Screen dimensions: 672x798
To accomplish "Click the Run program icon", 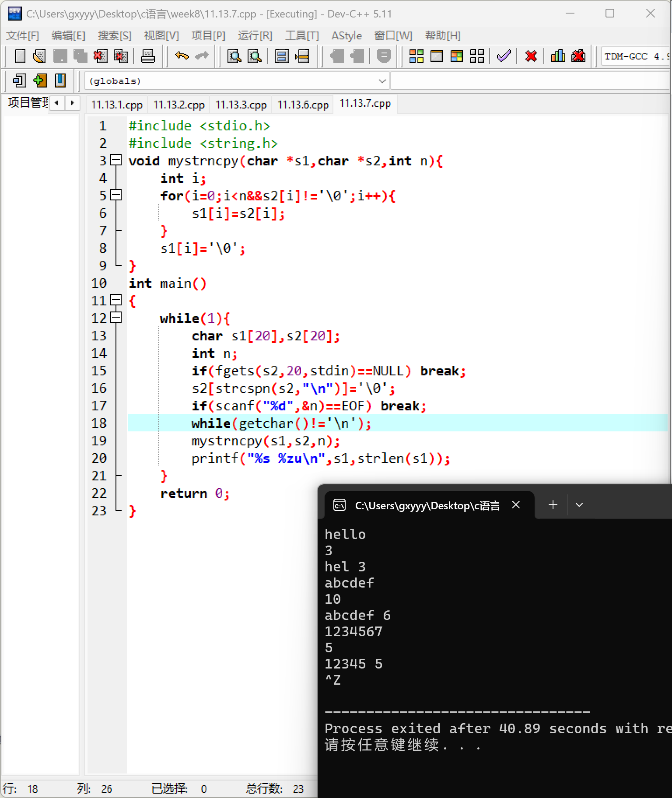I will point(436,56).
